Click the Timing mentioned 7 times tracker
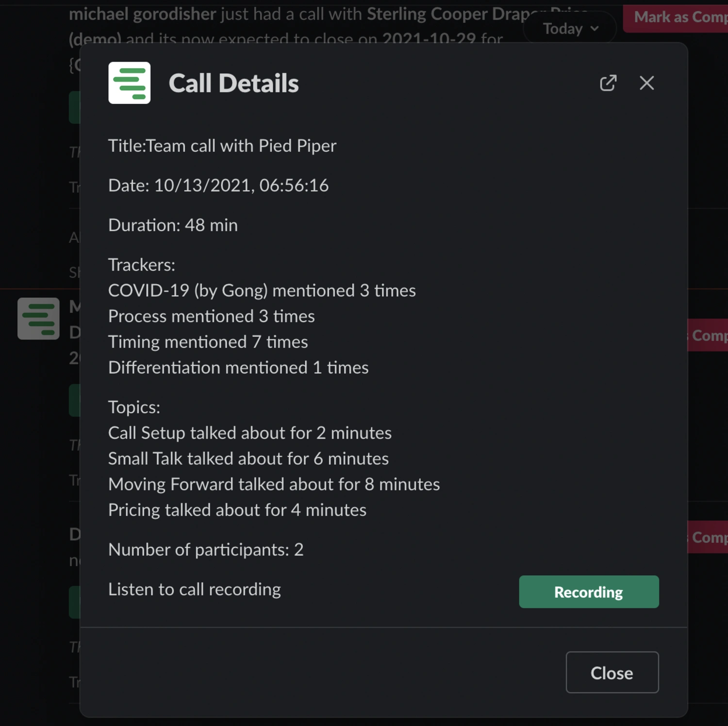This screenshot has width=728, height=726. coord(208,342)
